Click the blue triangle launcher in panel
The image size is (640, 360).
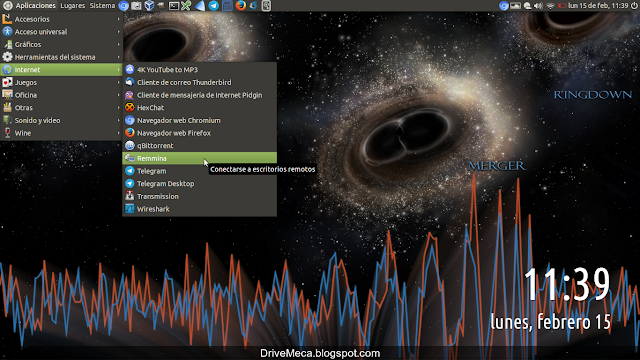[200, 6]
